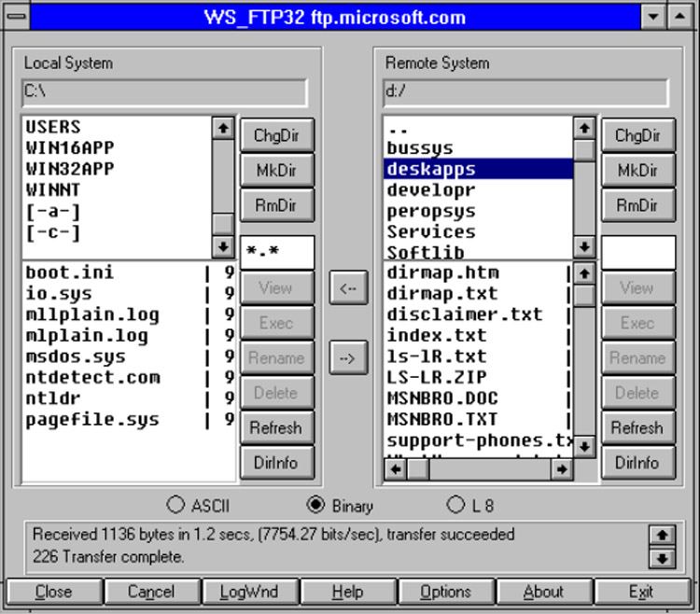Viewport: 700px width, 614px height.
Task: Click local Refresh button
Action: 277,427
